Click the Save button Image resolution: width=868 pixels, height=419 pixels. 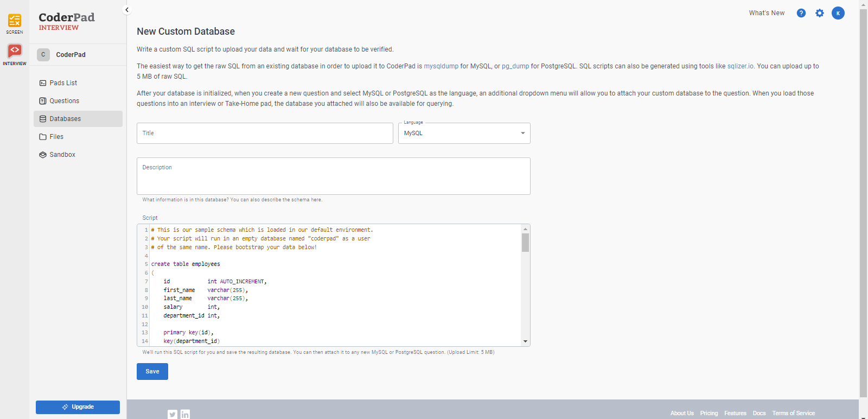pos(152,372)
